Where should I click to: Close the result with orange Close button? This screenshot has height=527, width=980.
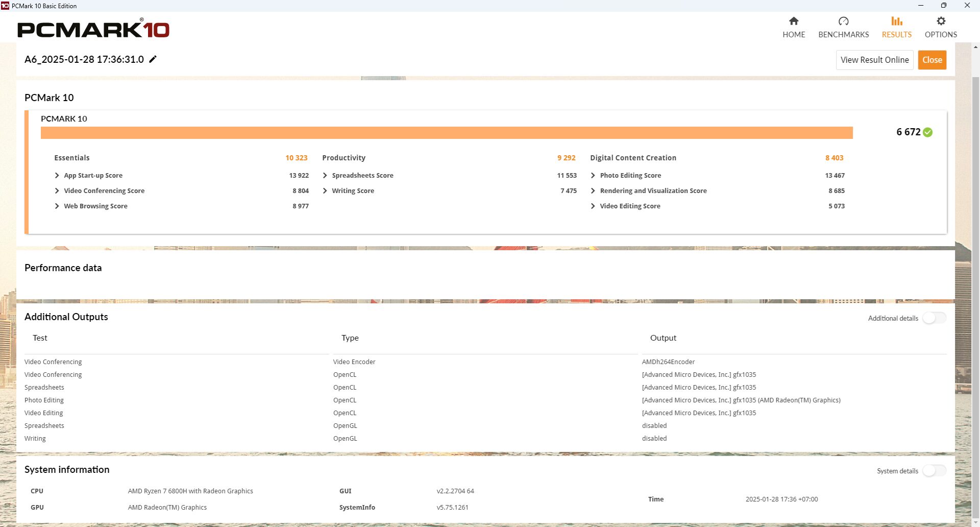coord(932,60)
